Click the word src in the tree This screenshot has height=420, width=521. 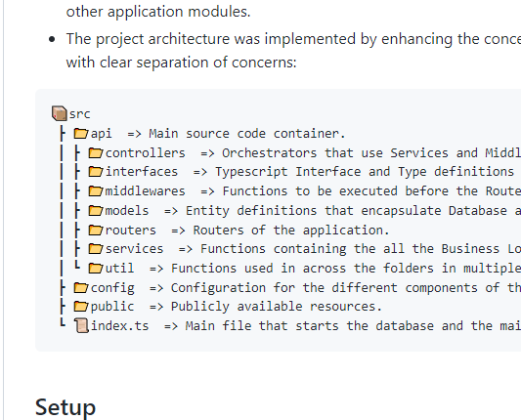80,114
